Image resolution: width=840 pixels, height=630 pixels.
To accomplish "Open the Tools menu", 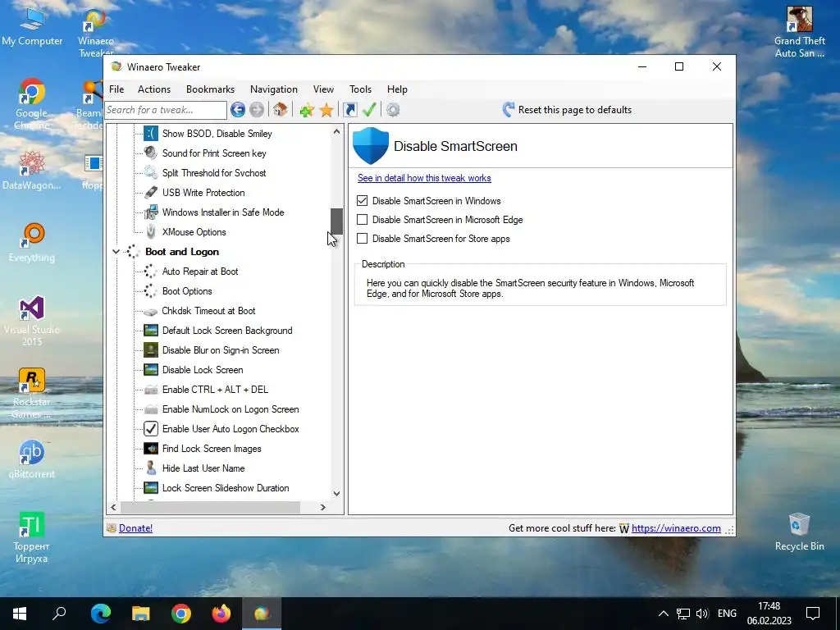I will 361,89.
